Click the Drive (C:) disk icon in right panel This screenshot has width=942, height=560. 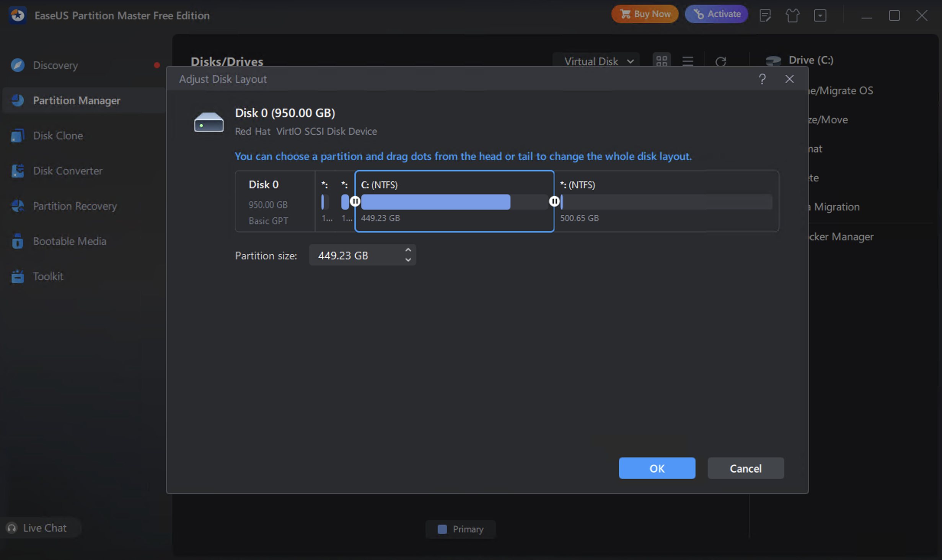pyautogui.click(x=773, y=60)
